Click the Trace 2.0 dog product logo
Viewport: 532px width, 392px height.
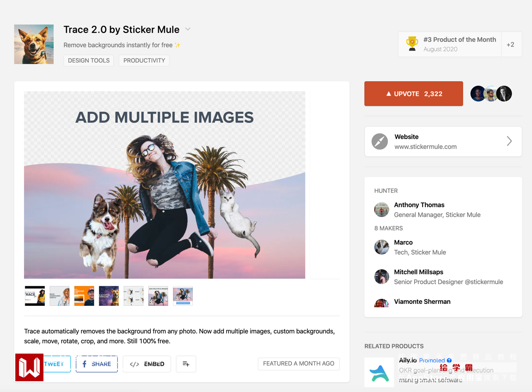[34, 44]
